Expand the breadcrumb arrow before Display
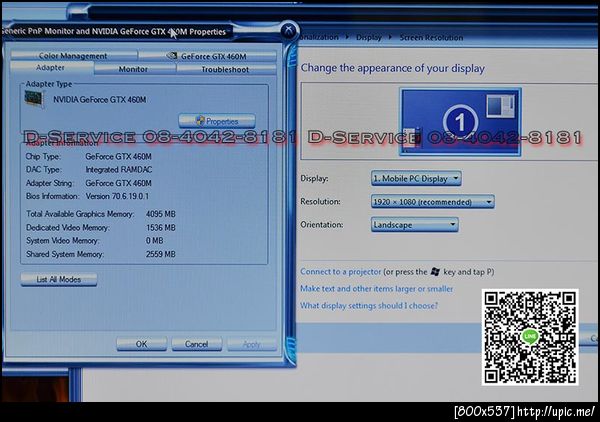Image resolution: width=600 pixels, height=422 pixels. [x=347, y=37]
